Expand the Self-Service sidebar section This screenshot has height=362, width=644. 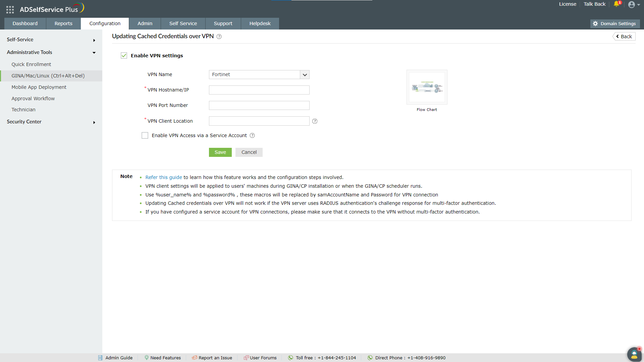tap(94, 40)
